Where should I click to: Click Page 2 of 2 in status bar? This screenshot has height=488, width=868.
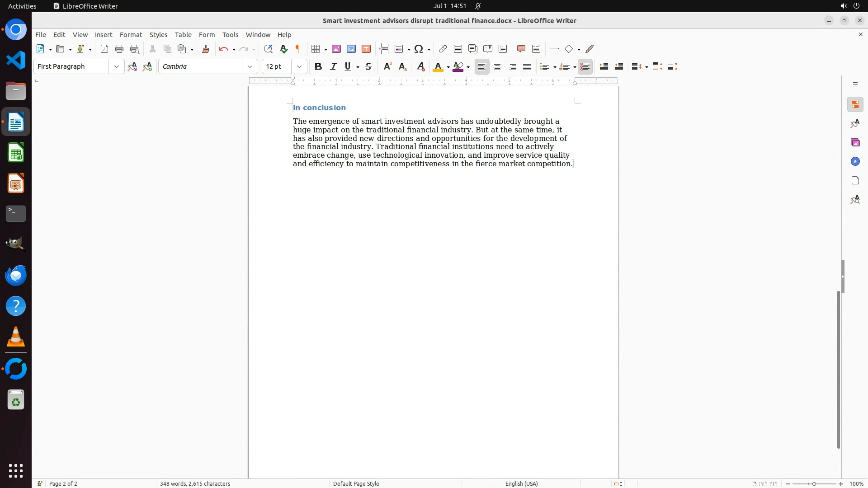point(63,483)
